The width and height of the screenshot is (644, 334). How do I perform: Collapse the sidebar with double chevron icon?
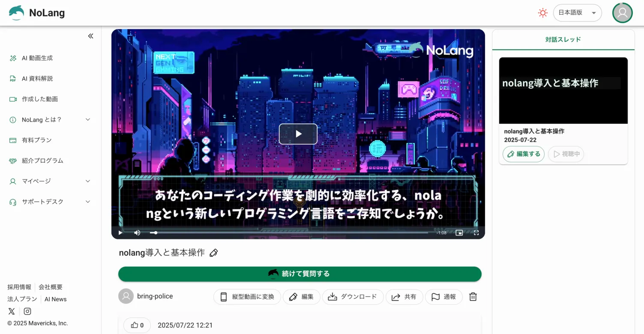click(90, 36)
